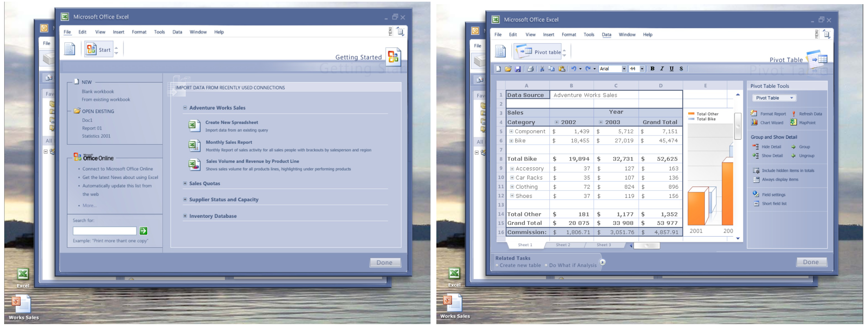Open Field settings in Pivot Table Tools
This screenshot has height=328, width=868.
coord(769,195)
